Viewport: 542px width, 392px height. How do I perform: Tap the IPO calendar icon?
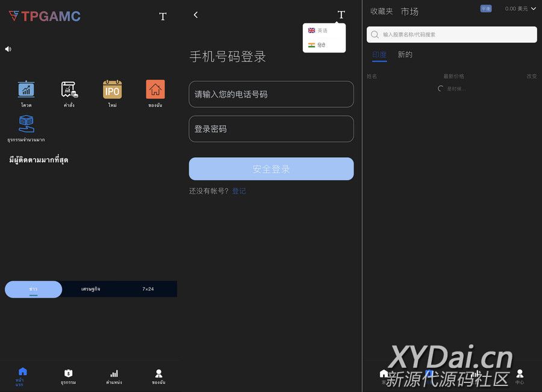tap(112, 90)
